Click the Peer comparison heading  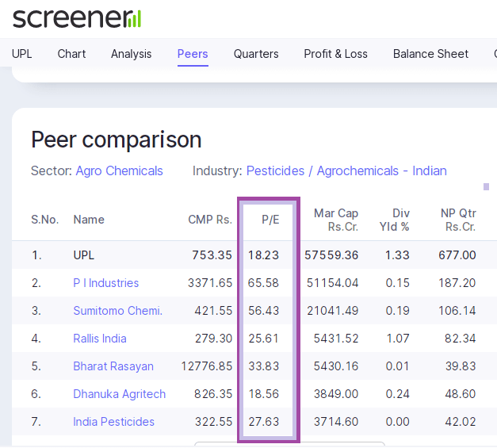[x=117, y=140]
